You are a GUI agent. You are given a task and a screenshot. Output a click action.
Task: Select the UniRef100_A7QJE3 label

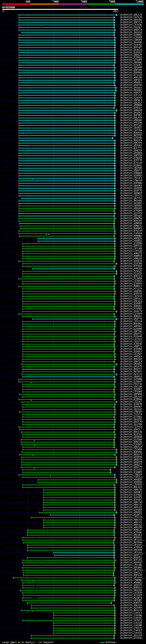tap(131, 65)
